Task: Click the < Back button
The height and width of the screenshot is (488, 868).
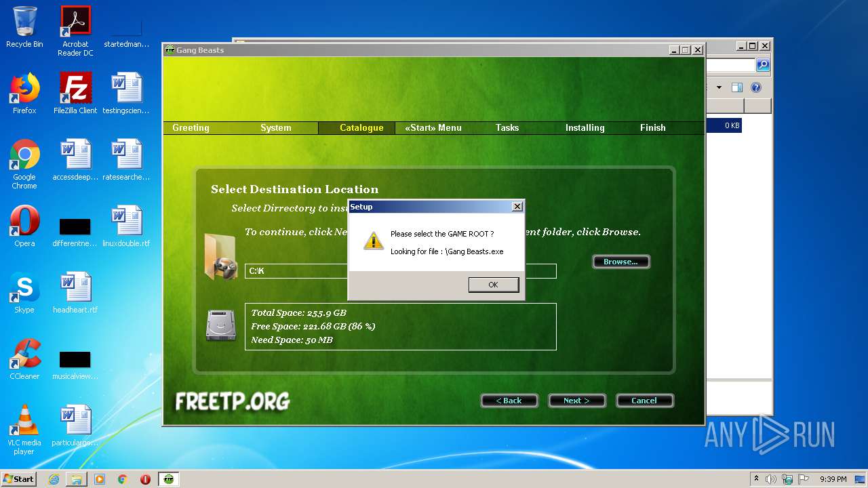Action: (x=509, y=401)
